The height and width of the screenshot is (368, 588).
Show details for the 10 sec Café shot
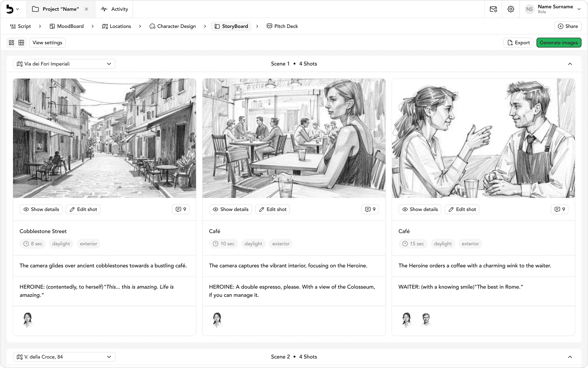click(x=230, y=209)
